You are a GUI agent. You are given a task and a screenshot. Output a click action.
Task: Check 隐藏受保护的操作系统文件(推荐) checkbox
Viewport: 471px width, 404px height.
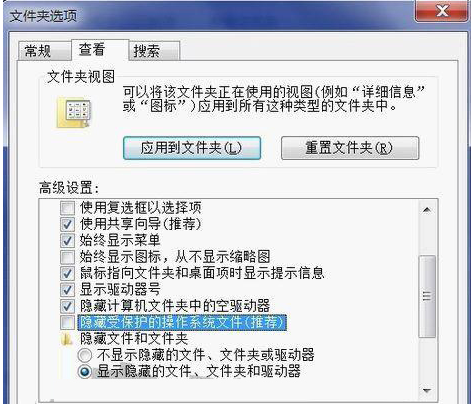[x=67, y=322]
